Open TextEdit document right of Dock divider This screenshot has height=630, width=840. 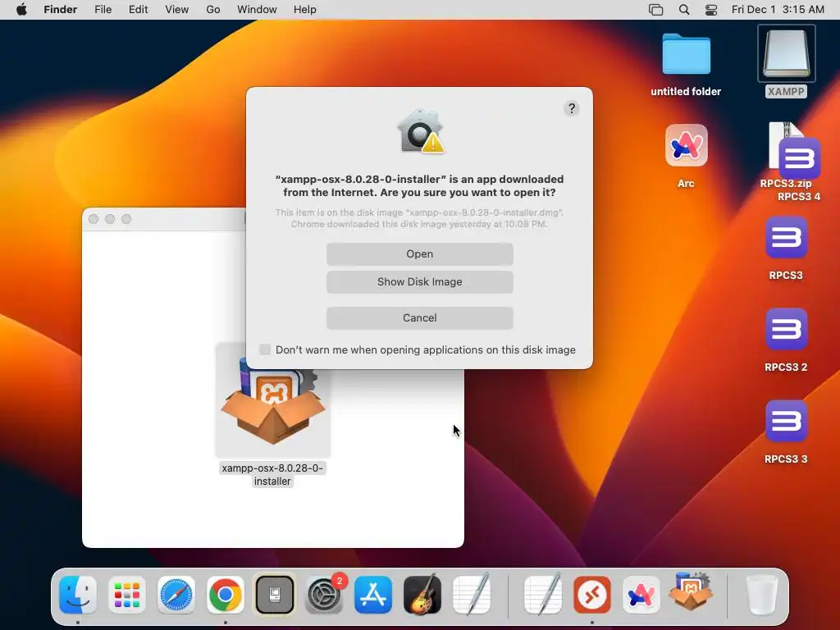click(543, 594)
